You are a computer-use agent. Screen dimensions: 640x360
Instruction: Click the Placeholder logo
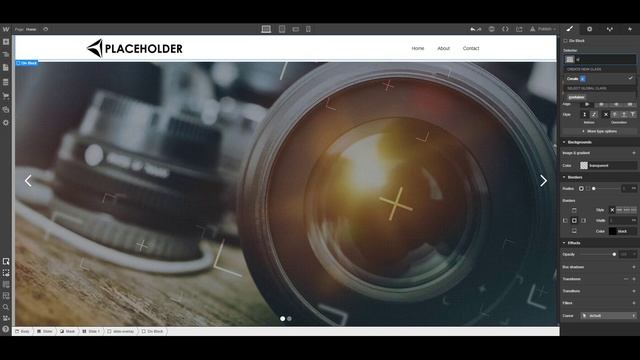coord(135,48)
